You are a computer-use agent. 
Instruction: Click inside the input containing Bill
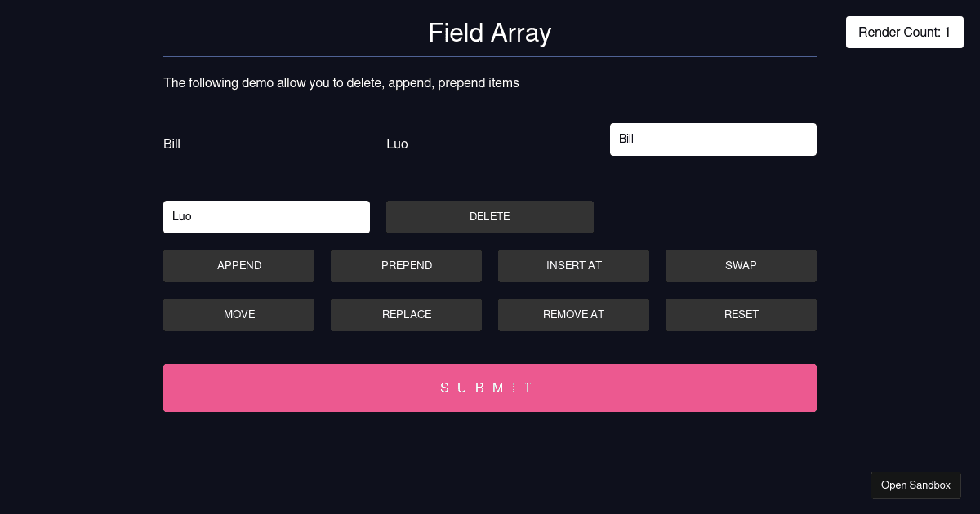tap(713, 139)
